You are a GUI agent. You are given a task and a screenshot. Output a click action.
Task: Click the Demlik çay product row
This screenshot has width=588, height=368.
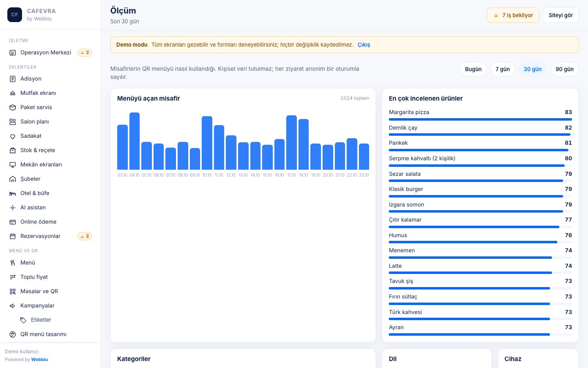[x=480, y=130]
